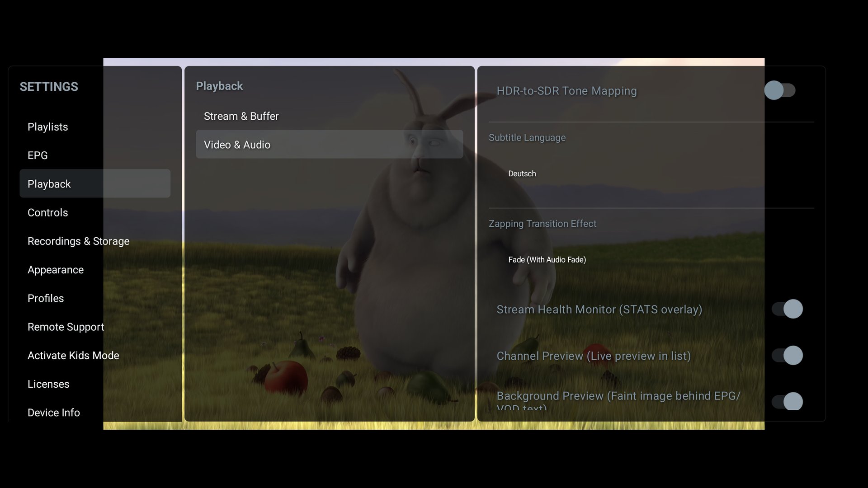Viewport: 868px width, 488px height.
Task: Click the Stream Health Monitor label text
Action: (599, 310)
